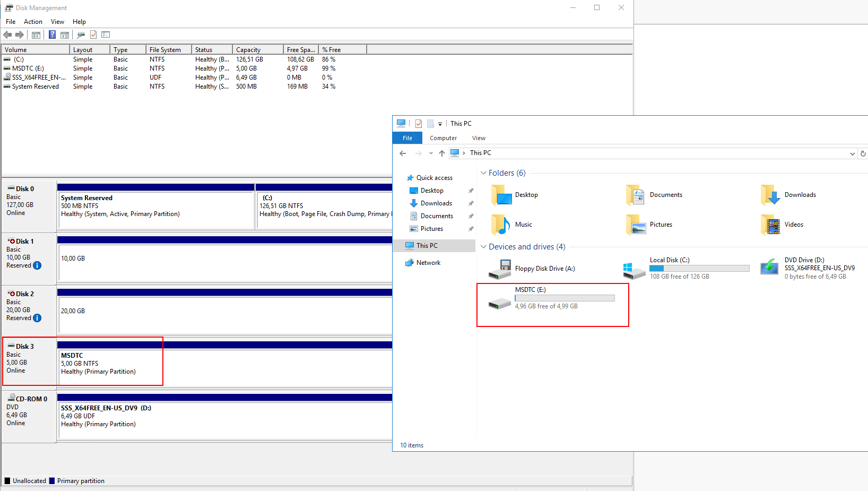This screenshot has width=868, height=491.
Task: Open the Music folder
Action: 511,225
